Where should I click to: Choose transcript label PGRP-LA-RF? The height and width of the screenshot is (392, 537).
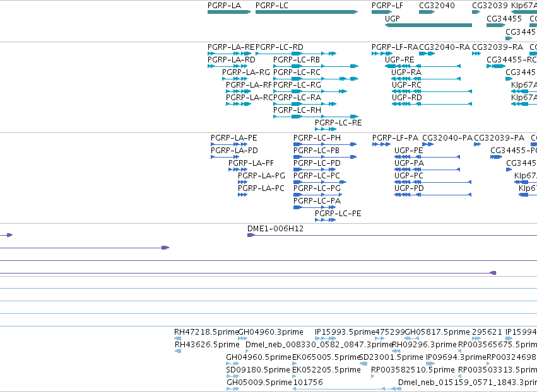coord(249,85)
